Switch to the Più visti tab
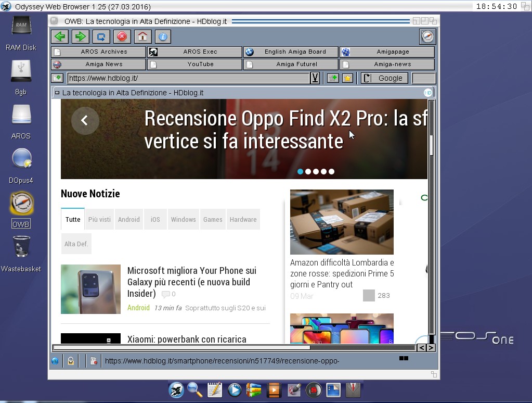 [x=99, y=219]
